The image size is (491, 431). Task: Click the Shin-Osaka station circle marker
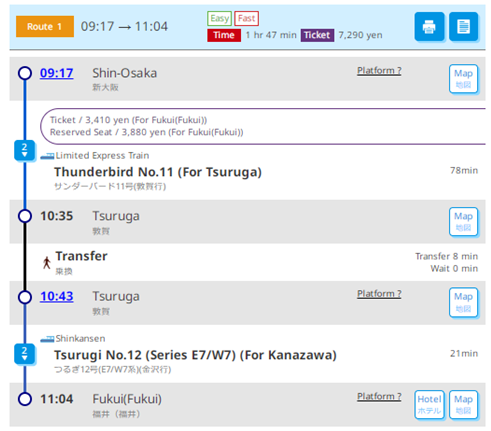click(25, 73)
